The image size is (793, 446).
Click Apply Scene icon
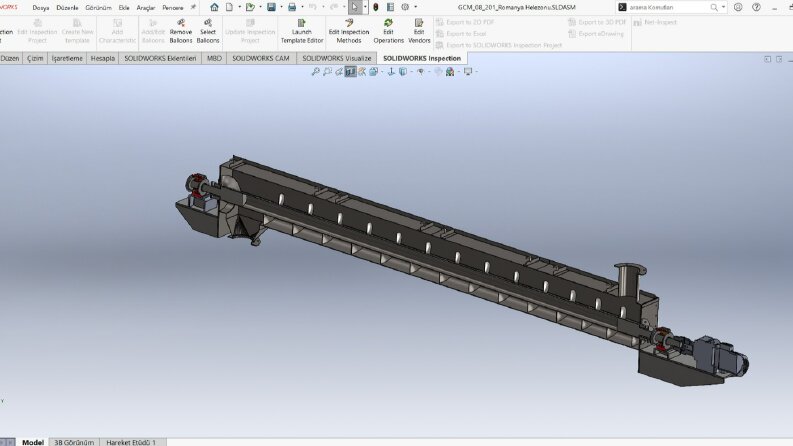coord(450,72)
